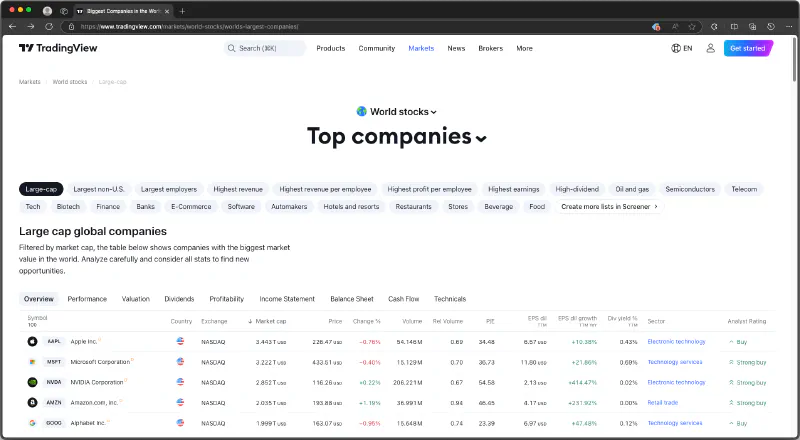Select the Large-cap filter chip
Screen dimensions: 800x440
41,189
